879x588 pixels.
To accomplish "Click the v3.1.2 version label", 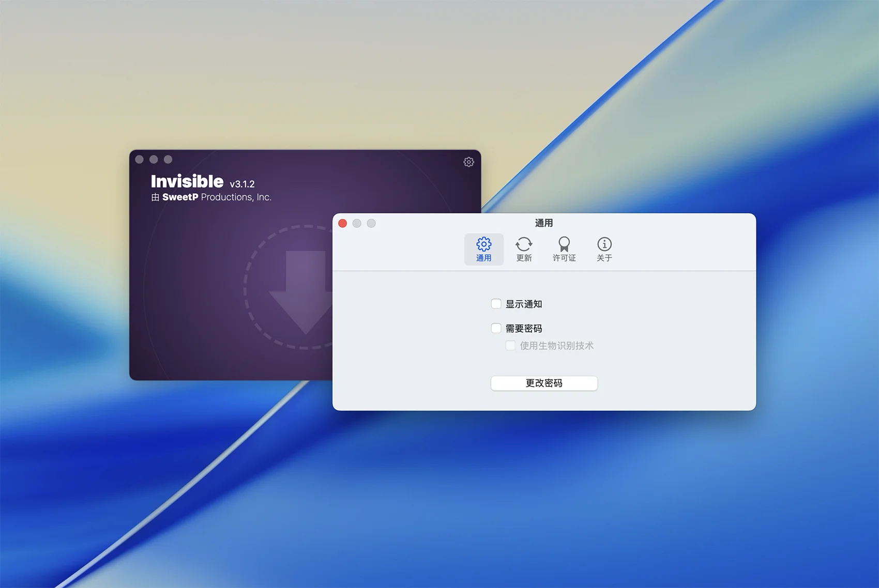I will (x=243, y=184).
